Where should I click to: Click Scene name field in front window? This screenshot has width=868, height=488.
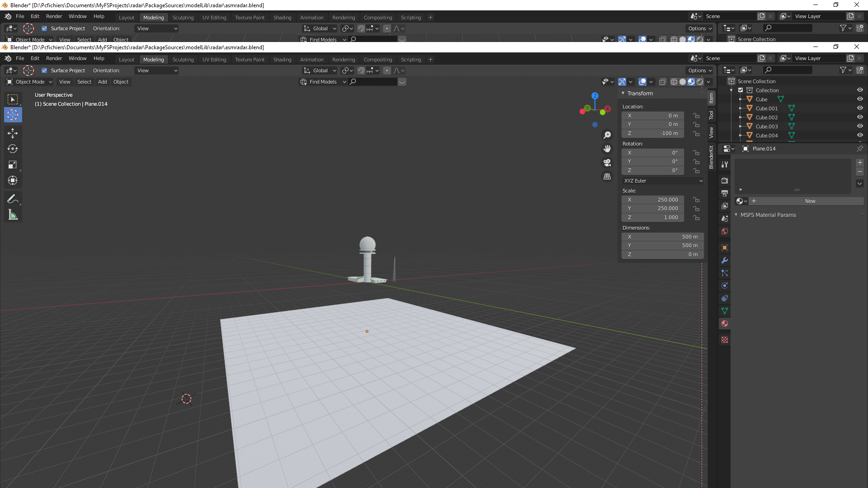click(730, 58)
